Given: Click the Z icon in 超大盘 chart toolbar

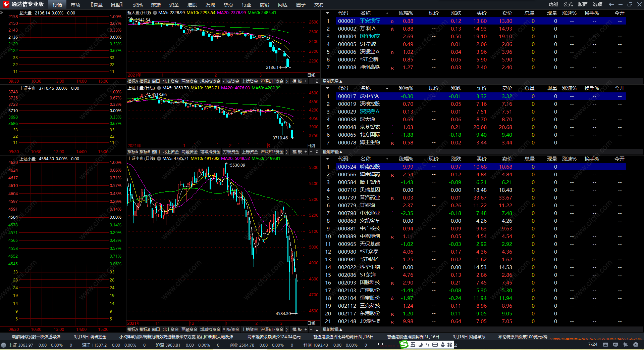Looking at the screenshot, I should (x=317, y=81).
